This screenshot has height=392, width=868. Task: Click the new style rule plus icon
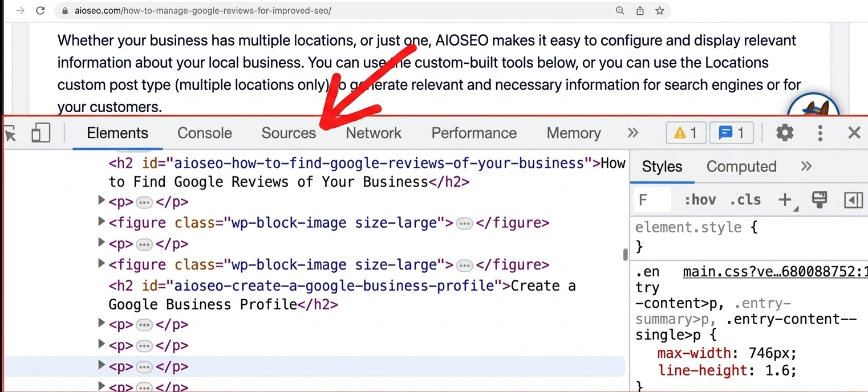pyautogui.click(x=784, y=200)
